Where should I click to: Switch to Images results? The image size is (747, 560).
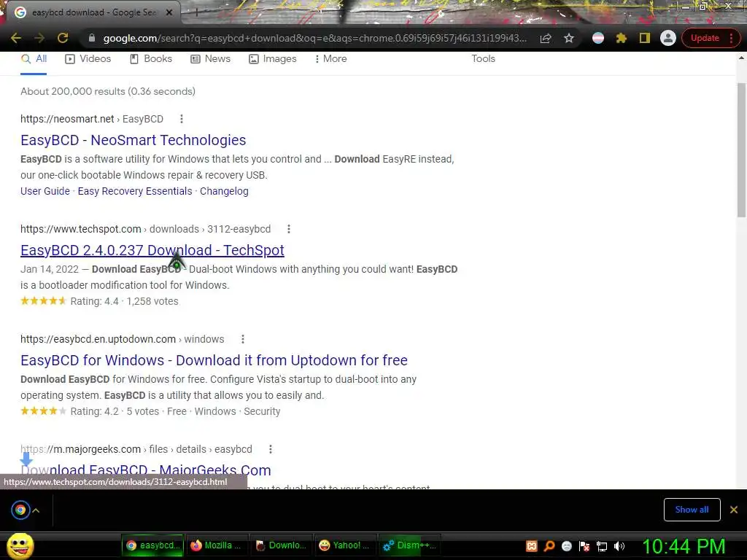point(273,58)
